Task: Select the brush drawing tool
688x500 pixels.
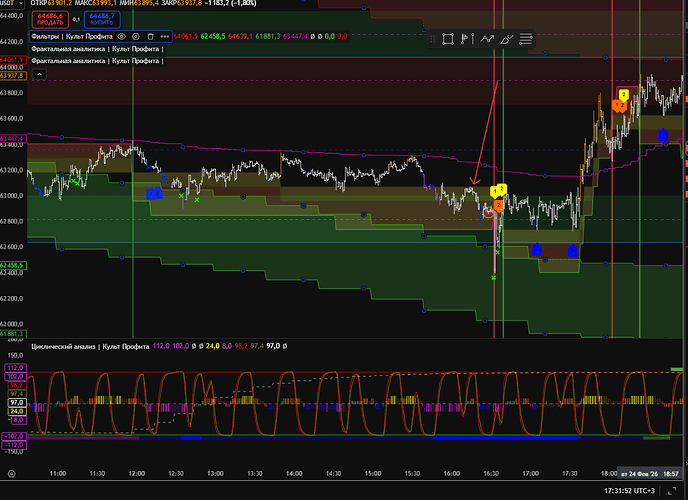Action: (x=506, y=39)
